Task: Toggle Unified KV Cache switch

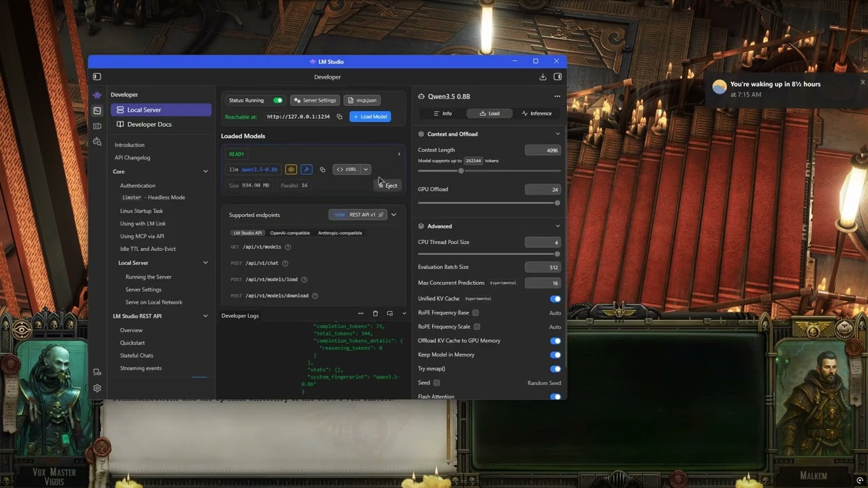Action: click(555, 299)
